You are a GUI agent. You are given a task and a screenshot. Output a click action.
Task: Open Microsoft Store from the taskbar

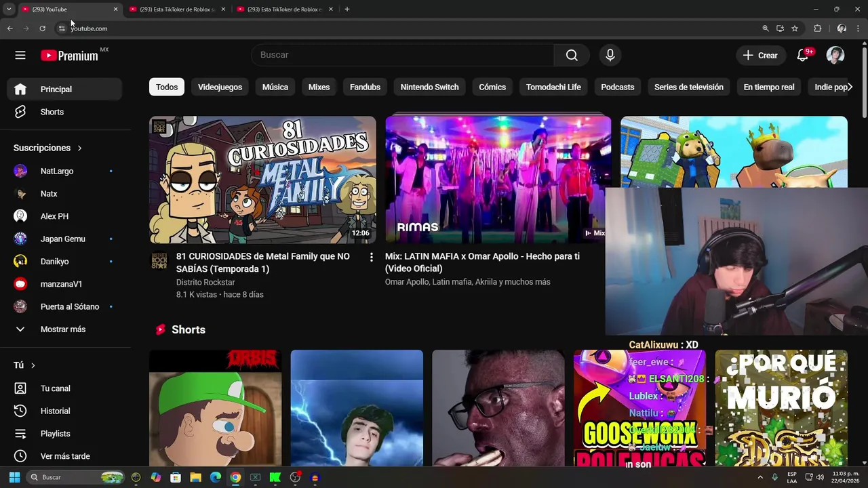(x=176, y=477)
